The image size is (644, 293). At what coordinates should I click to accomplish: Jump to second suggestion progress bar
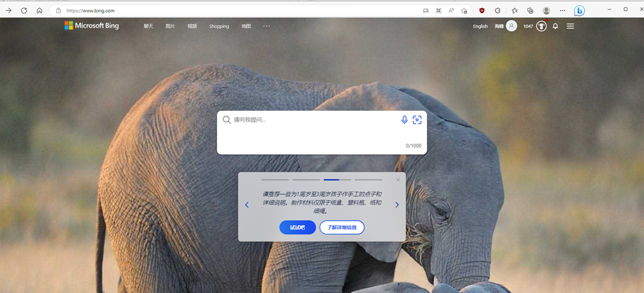[x=306, y=180]
